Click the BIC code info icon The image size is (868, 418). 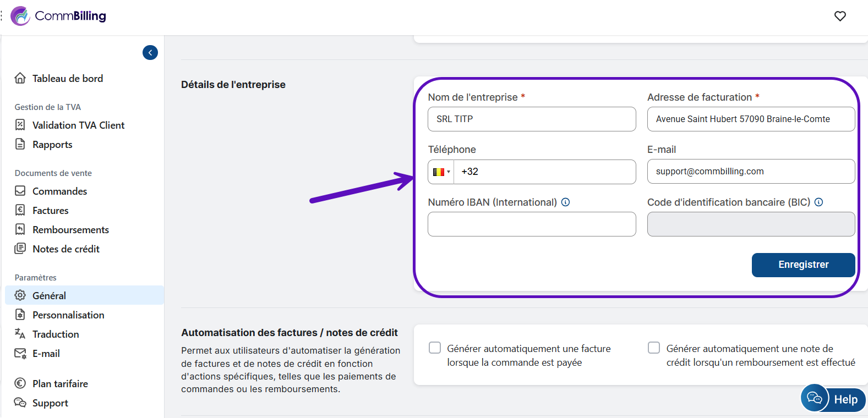tap(818, 202)
